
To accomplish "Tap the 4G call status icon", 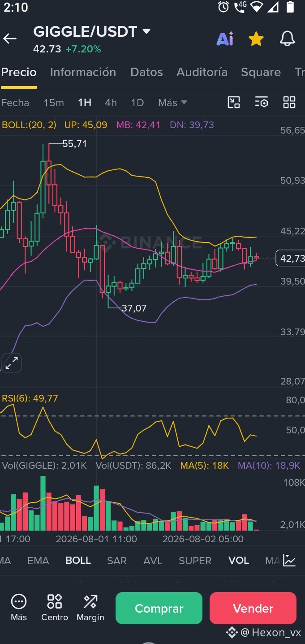I will click(x=240, y=7).
